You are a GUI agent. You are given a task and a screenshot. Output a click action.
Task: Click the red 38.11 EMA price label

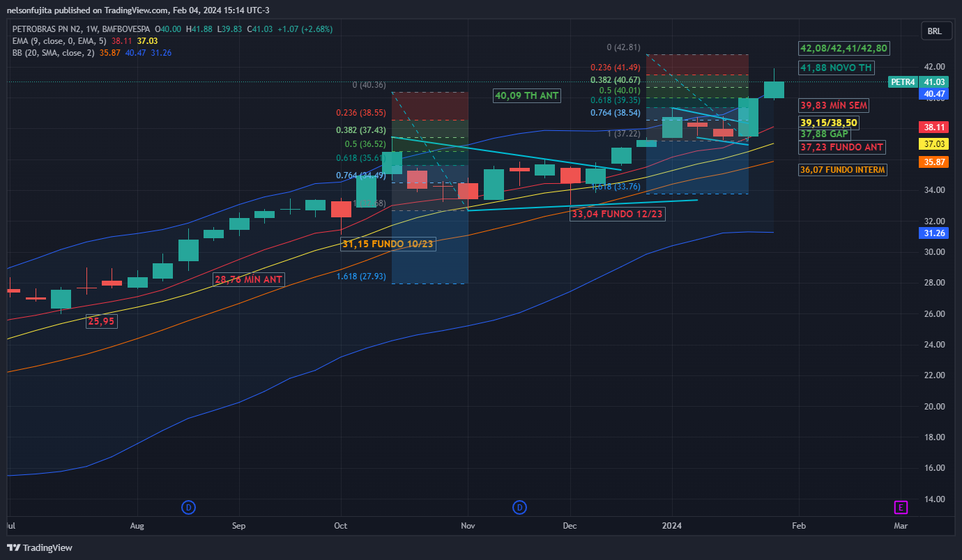point(934,127)
